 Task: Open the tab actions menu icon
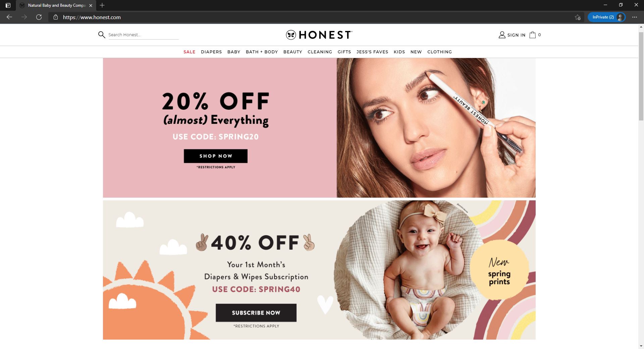(8, 5)
